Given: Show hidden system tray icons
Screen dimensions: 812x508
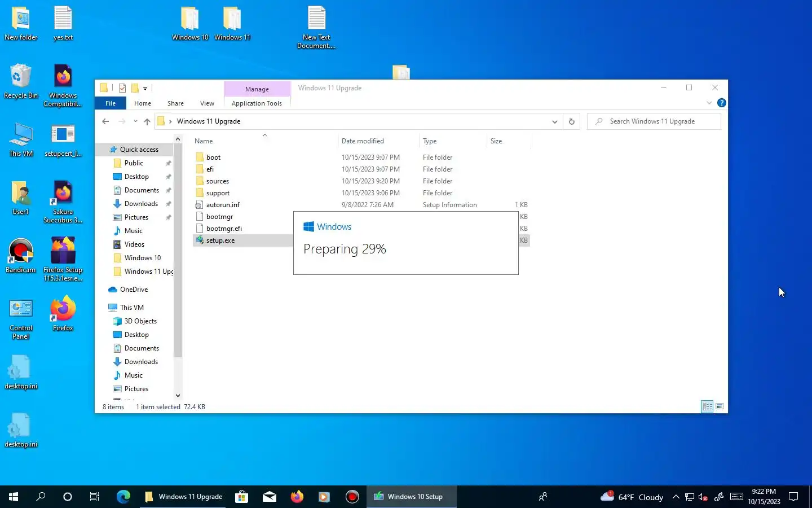Looking at the screenshot, I should (676, 497).
